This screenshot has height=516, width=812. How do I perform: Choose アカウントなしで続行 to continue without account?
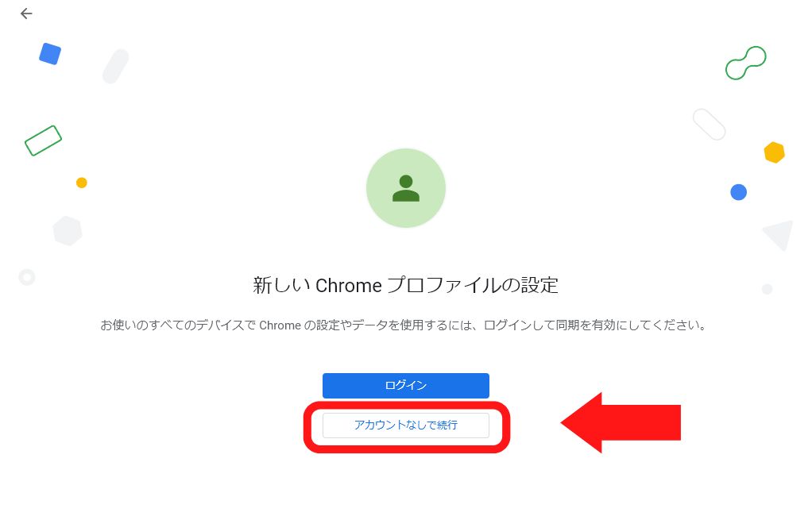click(x=405, y=426)
